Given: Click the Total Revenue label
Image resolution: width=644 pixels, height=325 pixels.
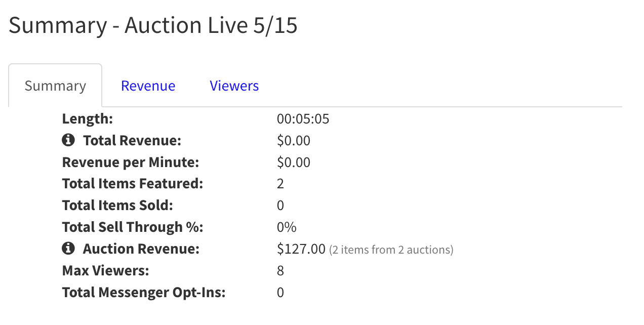Looking at the screenshot, I should (132, 140).
